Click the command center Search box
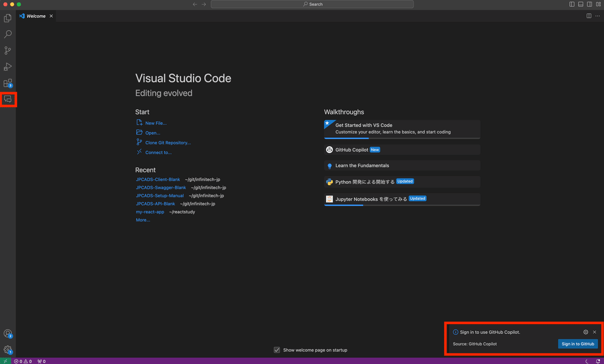The image size is (604, 364). pyautogui.click(x=312, y=4)
